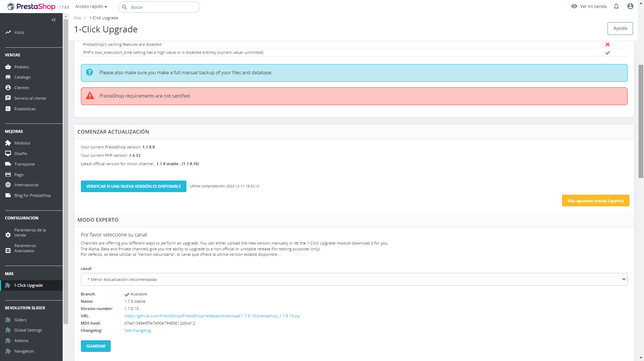The width and height of the screenshot is (644, 361).
Task: Click the Addons puzzle icon
Action: click(x=8, y=341)
